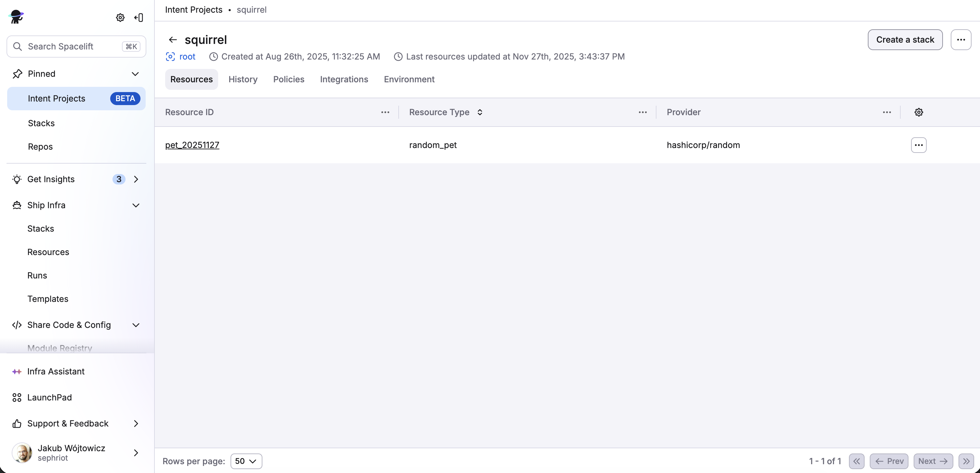Collapse the sidebar with the panel icon
The image size is (980, 473).
[139, 18]
